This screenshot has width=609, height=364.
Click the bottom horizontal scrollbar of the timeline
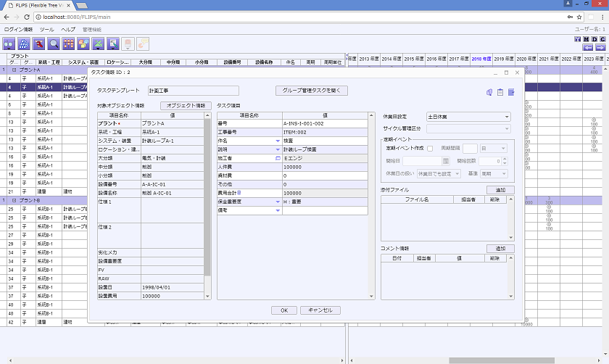[x=502, y=360]
